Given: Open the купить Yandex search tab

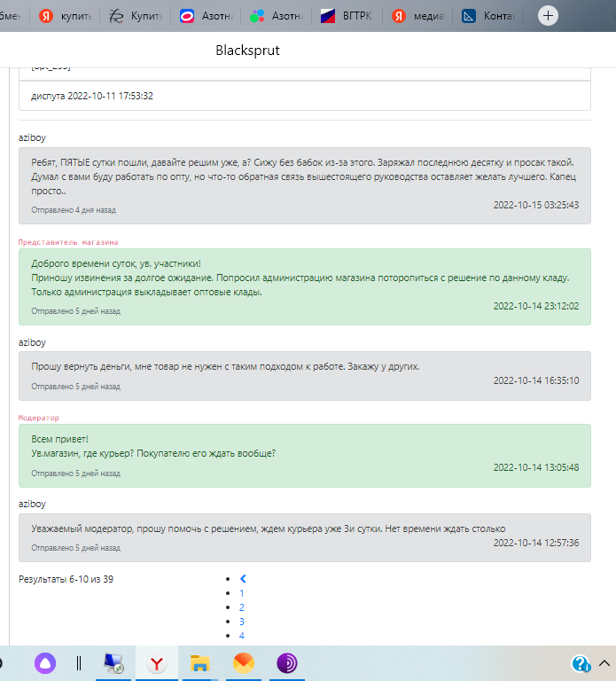Looking at the screenshot, I should pos(65,16).
